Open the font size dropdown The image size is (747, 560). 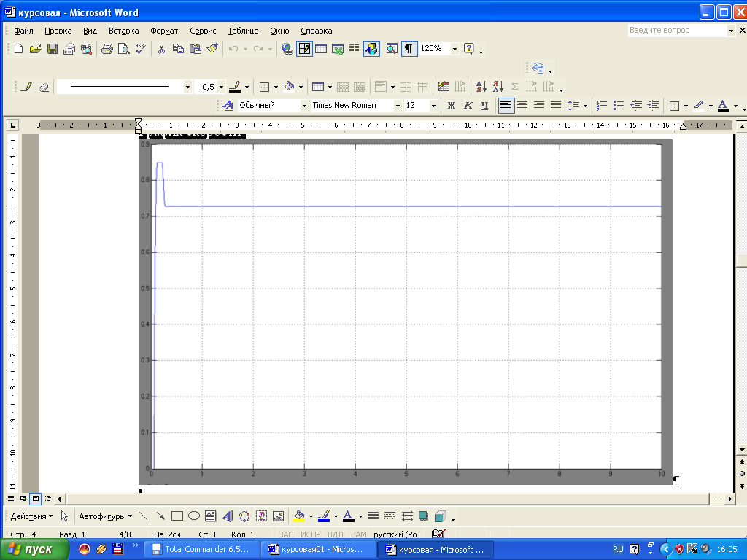point(433,106)
